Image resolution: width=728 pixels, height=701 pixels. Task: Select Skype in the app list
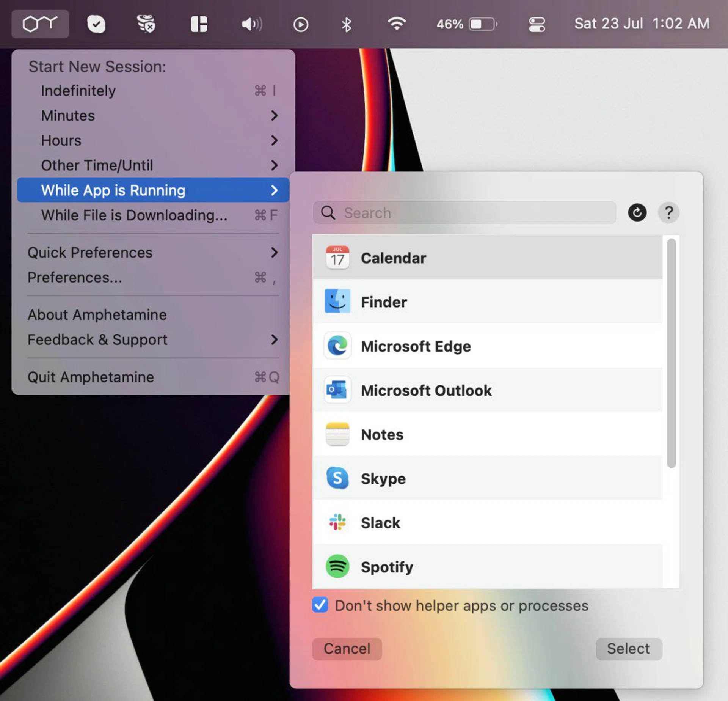coord(383,478)
